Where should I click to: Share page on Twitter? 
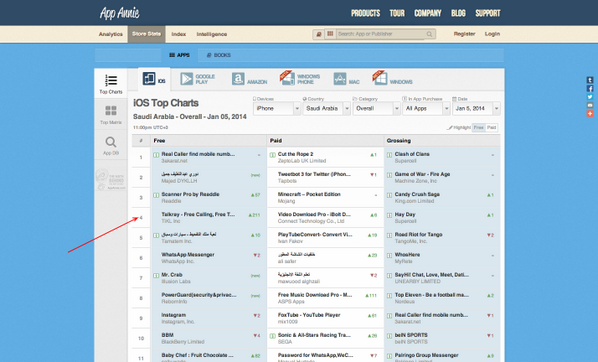pyautogui.click(x=590, y=97)
